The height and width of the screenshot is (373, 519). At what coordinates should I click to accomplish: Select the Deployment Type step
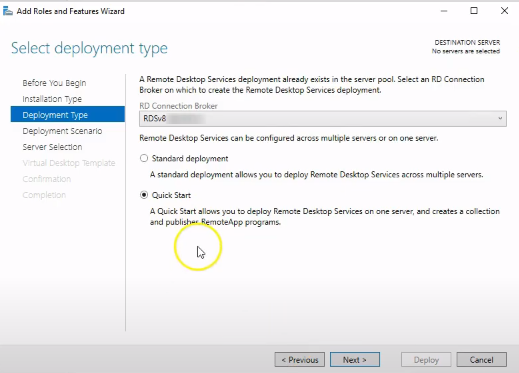[x=68, y=114]
